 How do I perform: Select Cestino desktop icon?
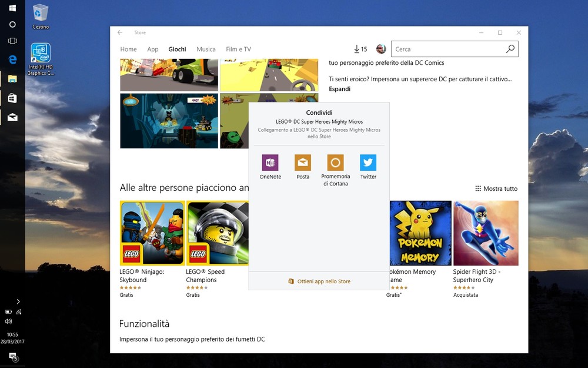[x=41, y=17]
